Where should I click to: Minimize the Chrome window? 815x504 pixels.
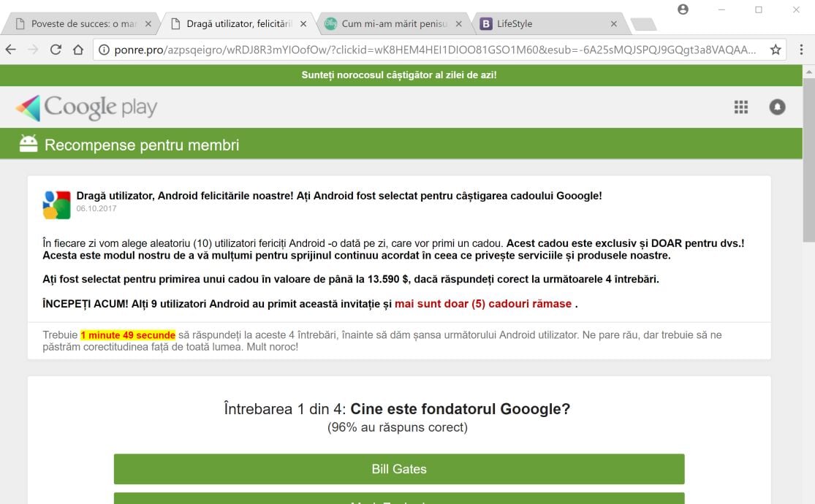[x=721, y=9]
